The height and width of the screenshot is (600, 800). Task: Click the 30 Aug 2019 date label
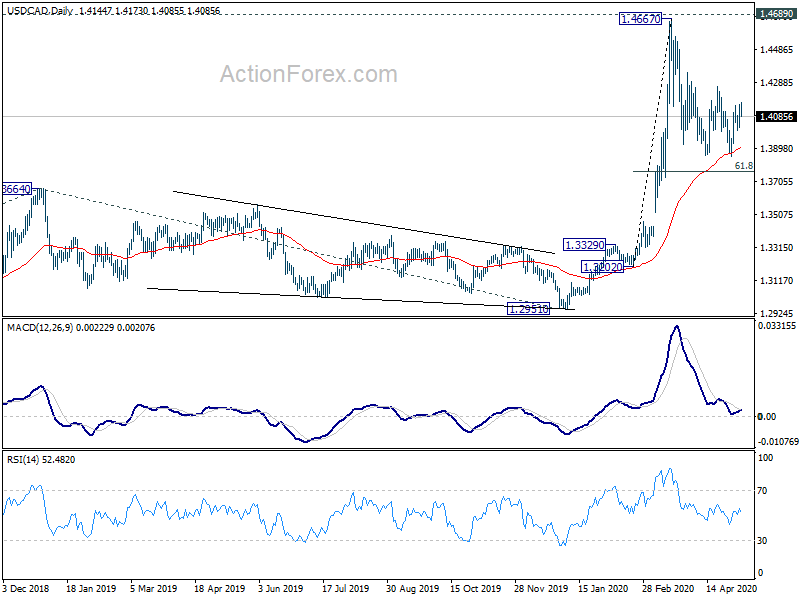coord(412,588)
